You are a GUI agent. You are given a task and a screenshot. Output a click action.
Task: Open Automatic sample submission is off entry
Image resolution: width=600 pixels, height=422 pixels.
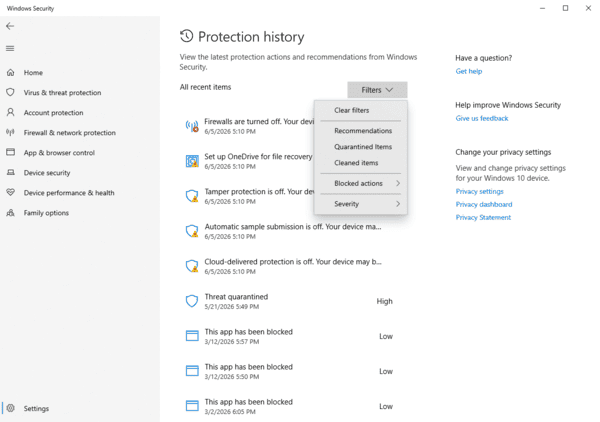coord(293,231)
